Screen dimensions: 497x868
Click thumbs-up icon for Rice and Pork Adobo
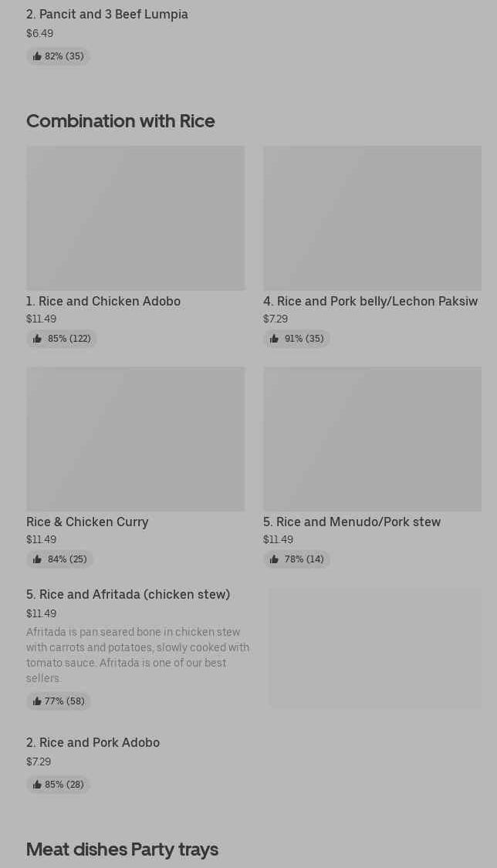pos(37,785)
